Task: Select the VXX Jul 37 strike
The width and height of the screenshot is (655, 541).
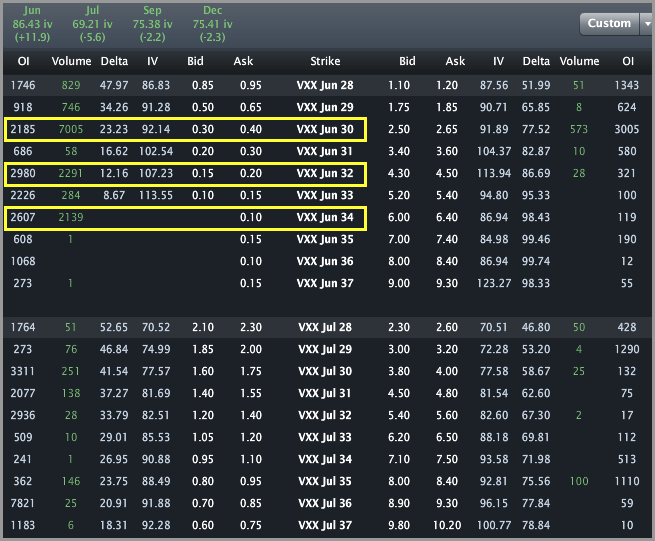Action: [x=325, y=525]
